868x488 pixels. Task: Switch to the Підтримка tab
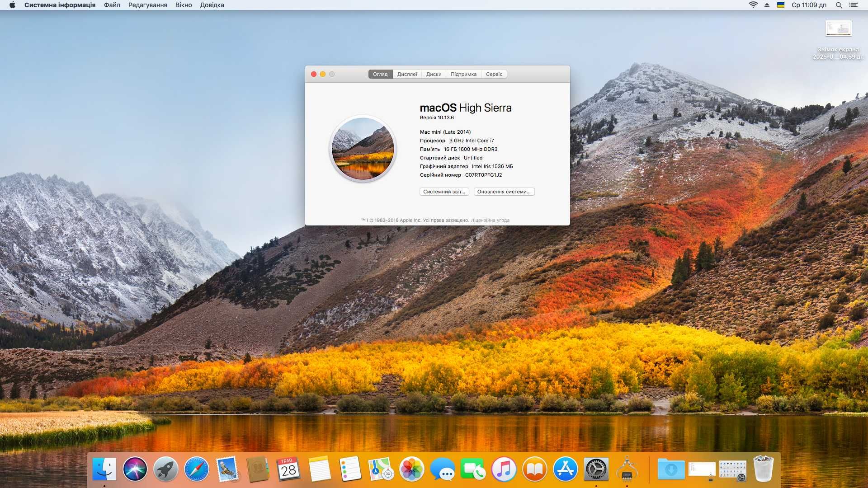click(463, 74)
